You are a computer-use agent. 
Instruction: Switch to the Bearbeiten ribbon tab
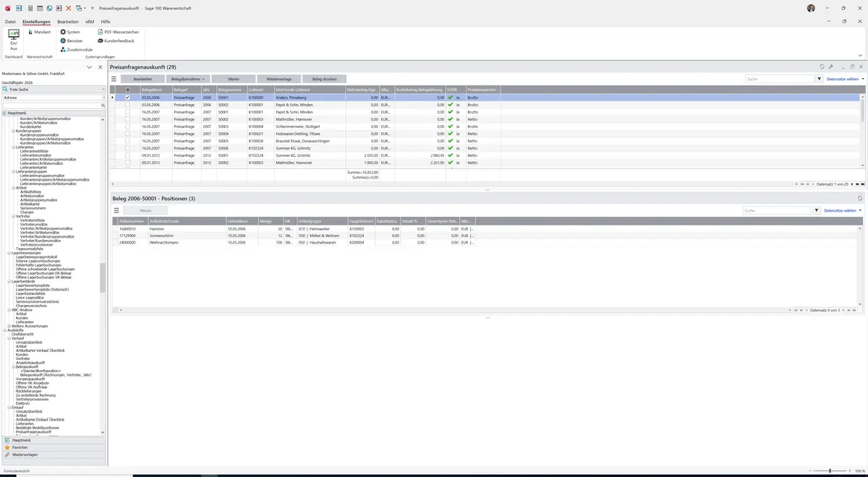click(68, 22)
